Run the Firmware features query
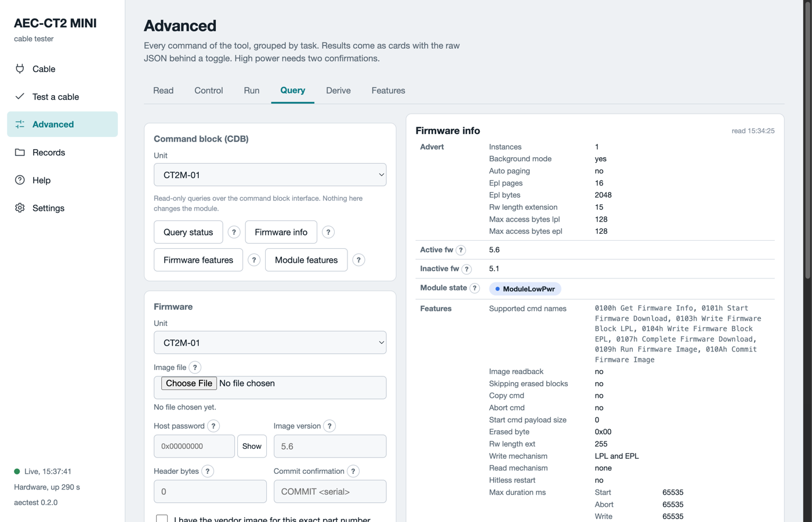812x522 pixels. [198, 260]
